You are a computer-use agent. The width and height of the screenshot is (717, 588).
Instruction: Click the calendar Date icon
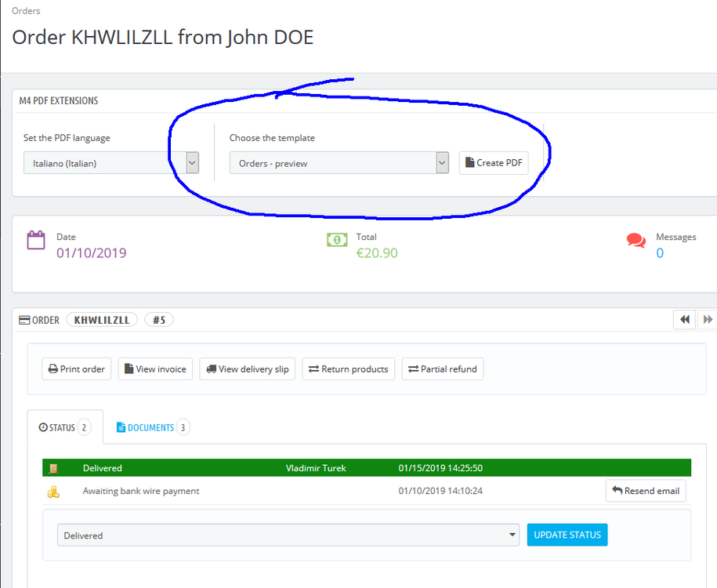[36, 240]
